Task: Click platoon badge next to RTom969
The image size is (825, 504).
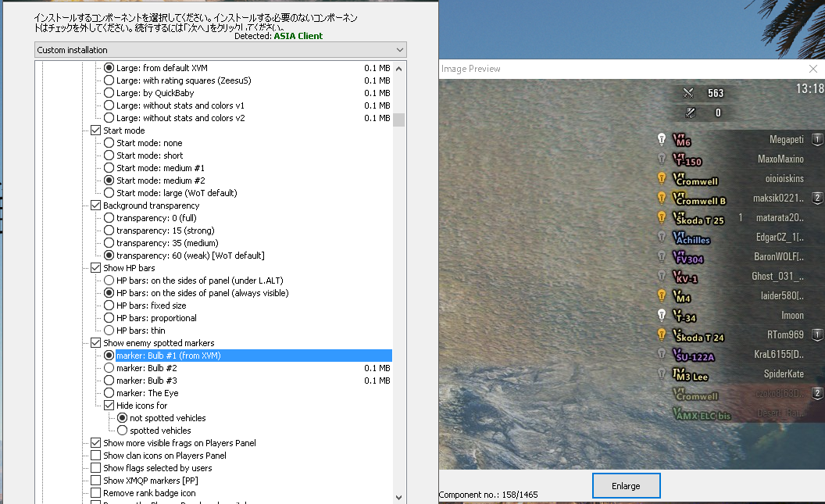Action: (817, 334)
